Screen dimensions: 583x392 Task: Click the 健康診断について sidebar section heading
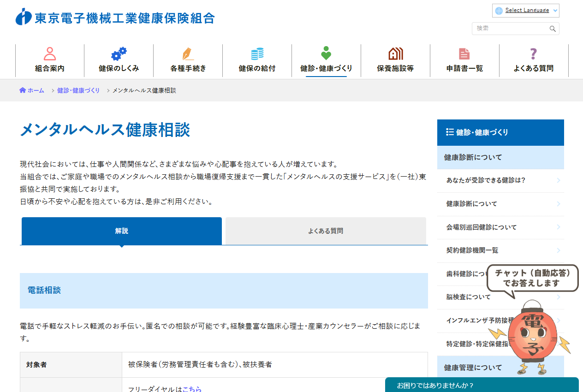click(x=500, y=157)
